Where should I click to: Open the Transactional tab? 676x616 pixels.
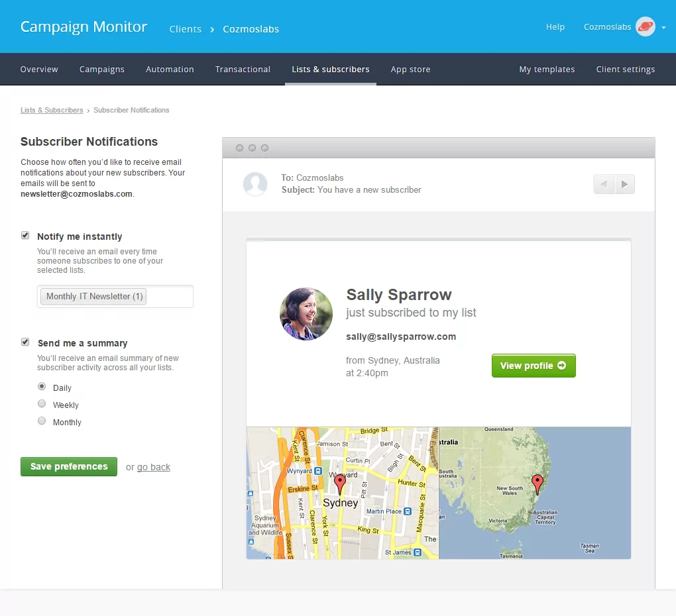243,70
